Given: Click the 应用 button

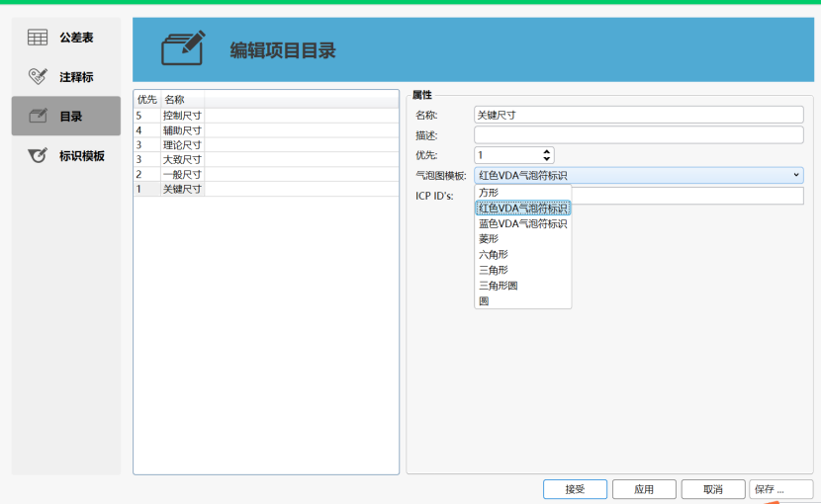Looking at the screenshot, I should pyautogui.click(x=644, y=489).
